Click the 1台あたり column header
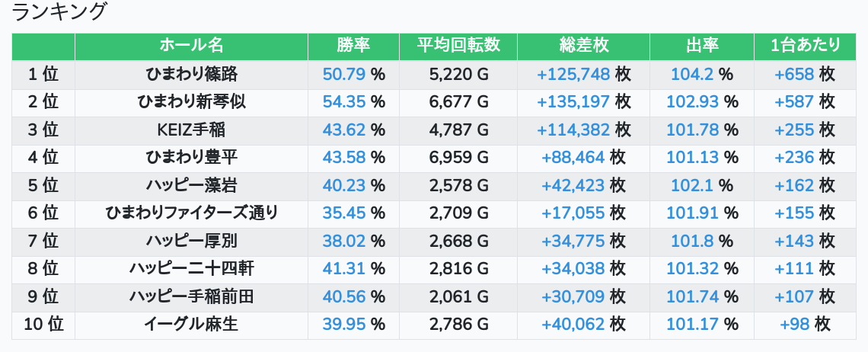 pos(805,46)
